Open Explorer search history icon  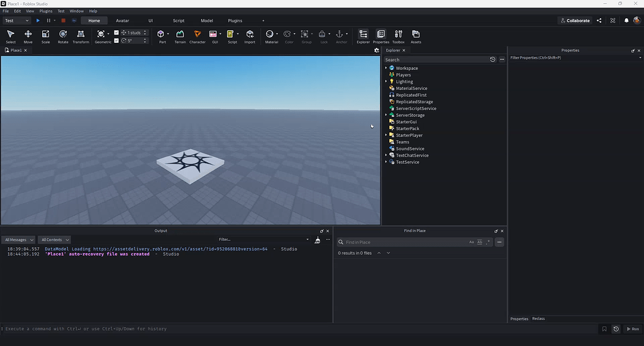[x=492, y=60]
